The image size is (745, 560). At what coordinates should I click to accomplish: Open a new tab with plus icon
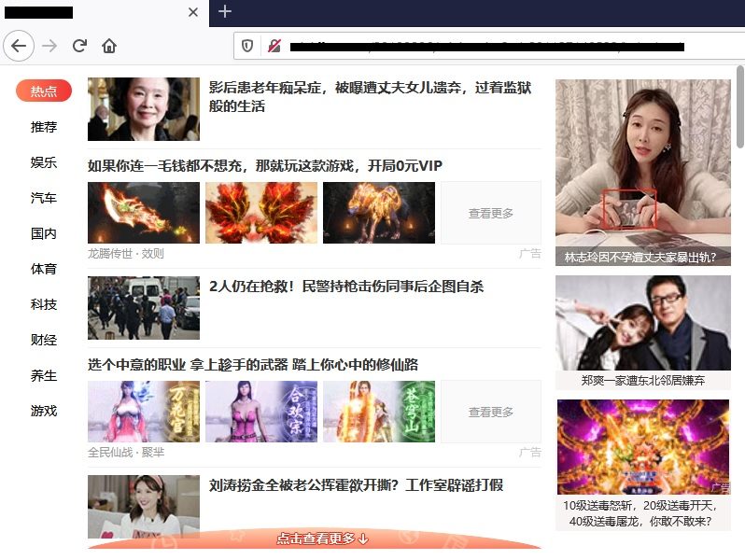coord(224,12)
